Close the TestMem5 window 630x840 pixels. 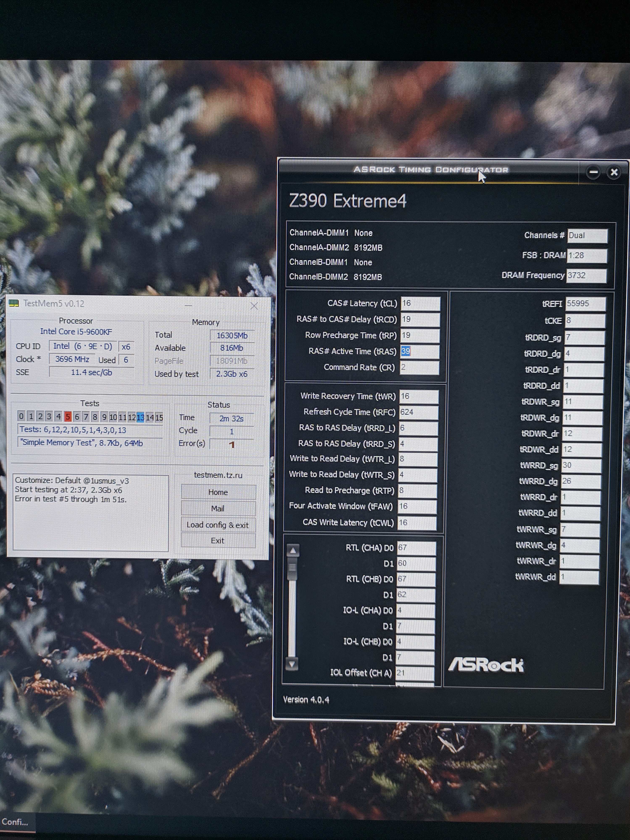[254, 306]
